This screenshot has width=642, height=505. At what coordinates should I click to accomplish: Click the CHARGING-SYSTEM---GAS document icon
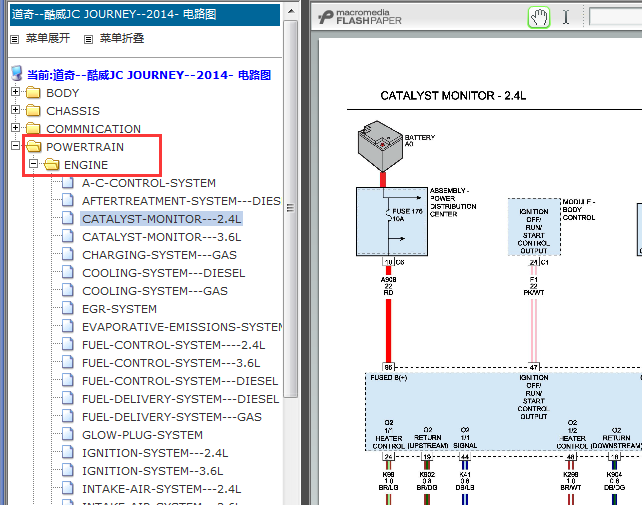coord(68,254)
